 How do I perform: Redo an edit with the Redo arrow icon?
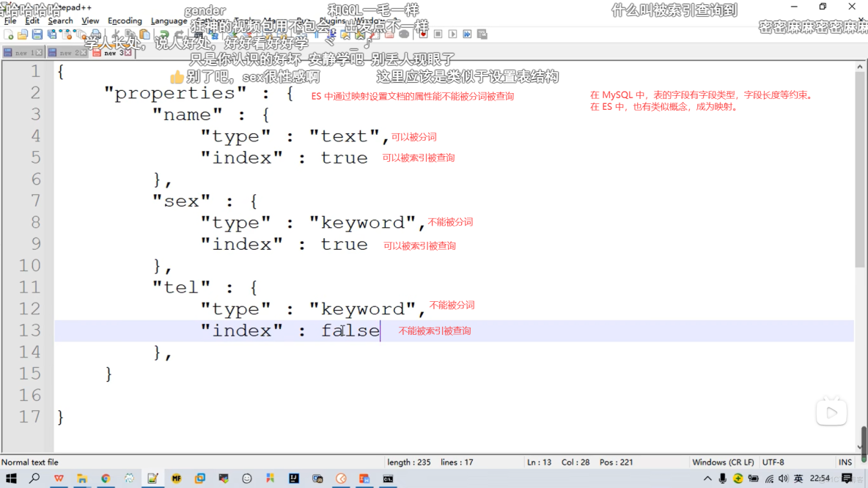point(179,34)
